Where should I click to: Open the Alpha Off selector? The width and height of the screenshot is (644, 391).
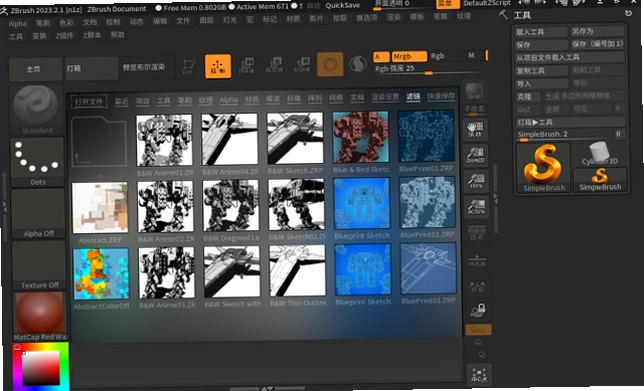[38, 213]
